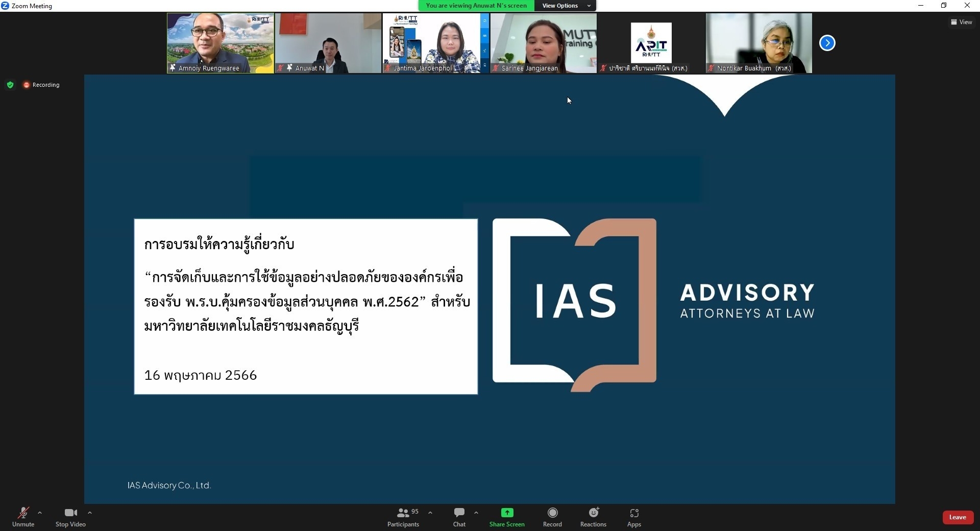Click 'ATTORNEYS AT LAW' text on slide
Screen dimensions: 980x531
click(747, 313)
